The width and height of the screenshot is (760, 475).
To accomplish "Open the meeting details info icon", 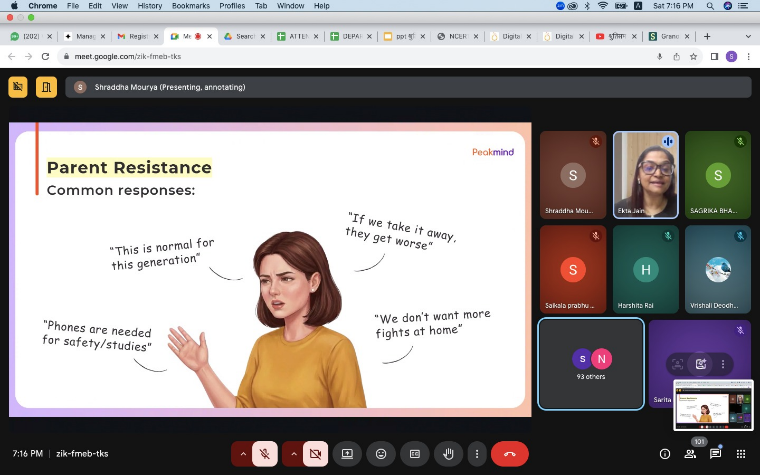I will 665,453.
